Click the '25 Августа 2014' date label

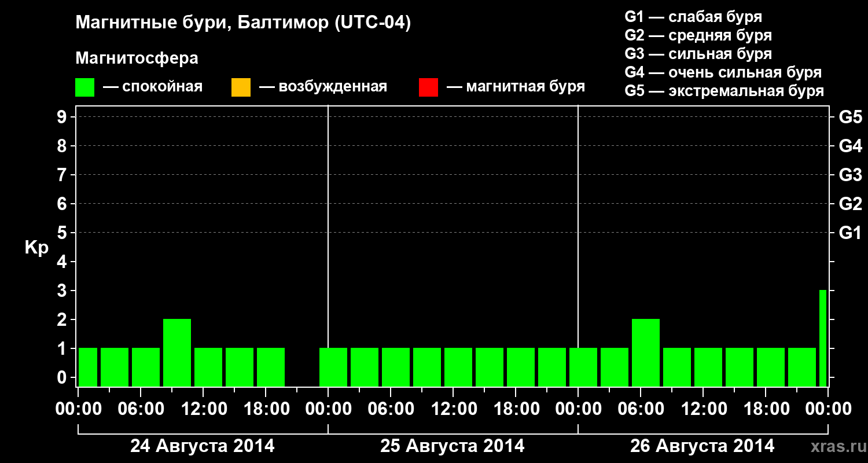pos(453,446)
